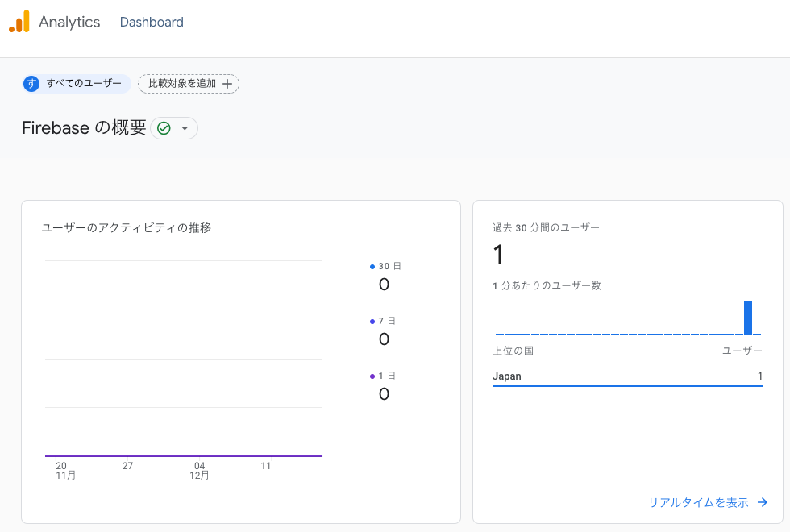The image size is (790, 532).
Task: Click the arrow icon beside リアルタイムを表示
Action: [x=763, y=502]
